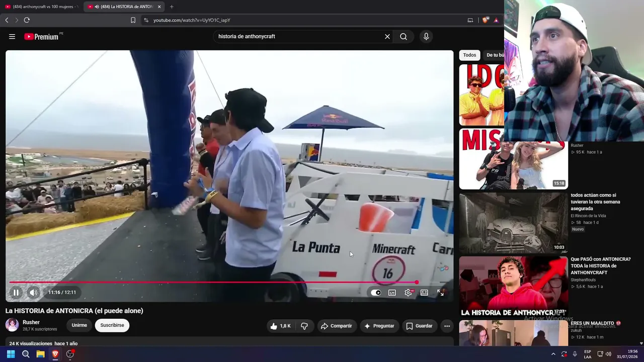Turn on subtitles in the player

pyautogui.click(x=392, y=292)
